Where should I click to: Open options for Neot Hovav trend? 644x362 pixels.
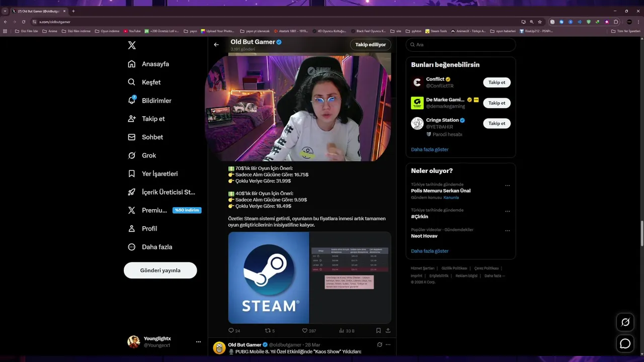[507, 231]
